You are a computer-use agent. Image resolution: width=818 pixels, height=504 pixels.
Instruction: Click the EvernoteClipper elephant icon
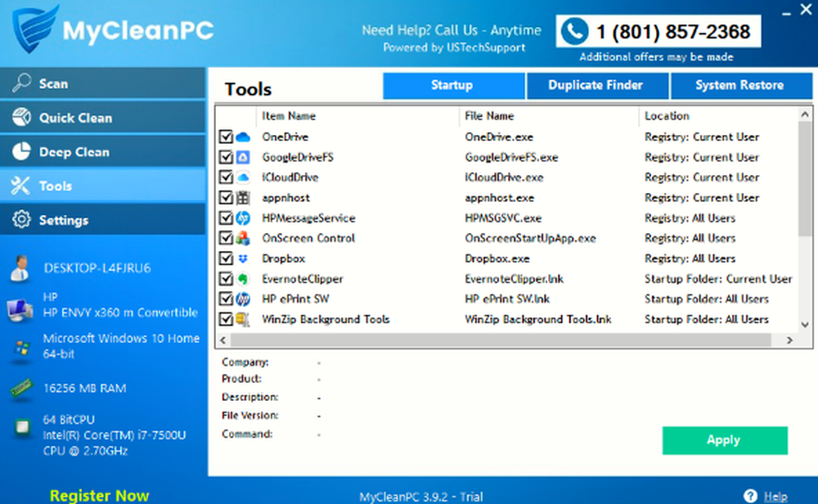[x=243, y=279]
